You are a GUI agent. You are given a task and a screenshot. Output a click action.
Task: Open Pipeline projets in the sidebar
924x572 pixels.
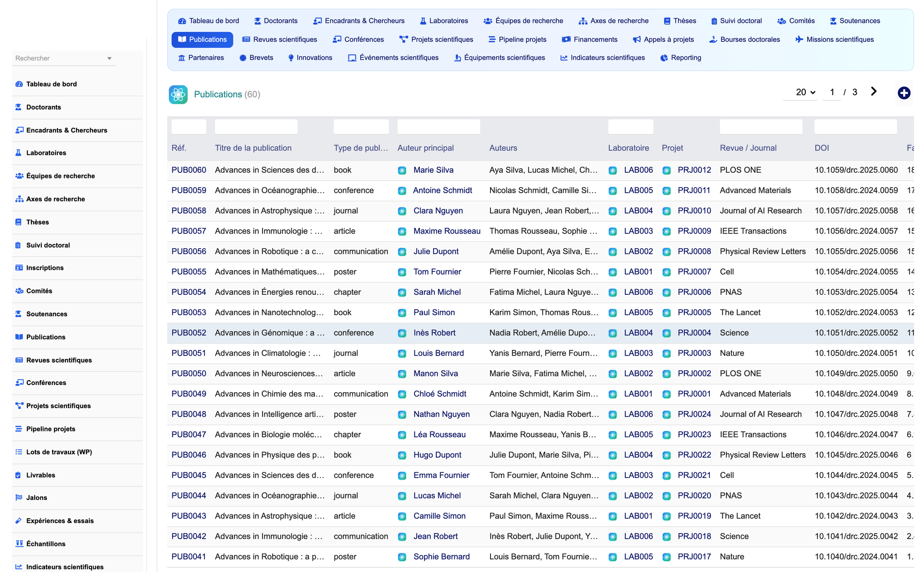(x=50, y=429)
